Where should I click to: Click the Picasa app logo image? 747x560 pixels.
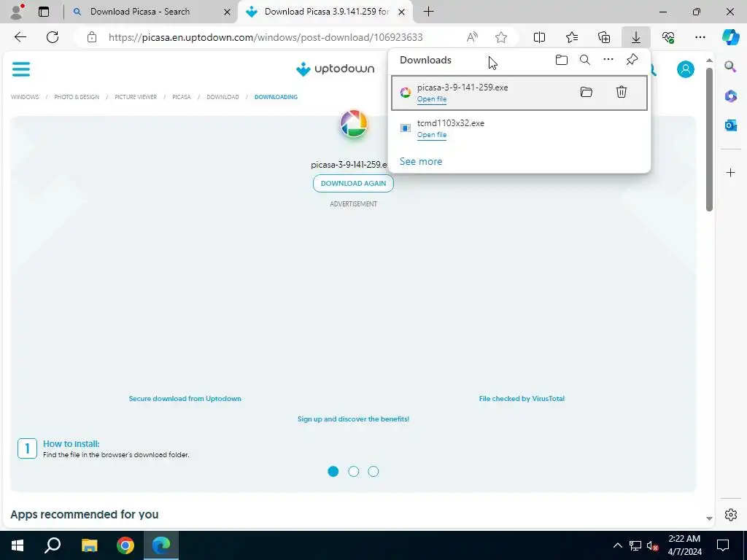(354, 124)
